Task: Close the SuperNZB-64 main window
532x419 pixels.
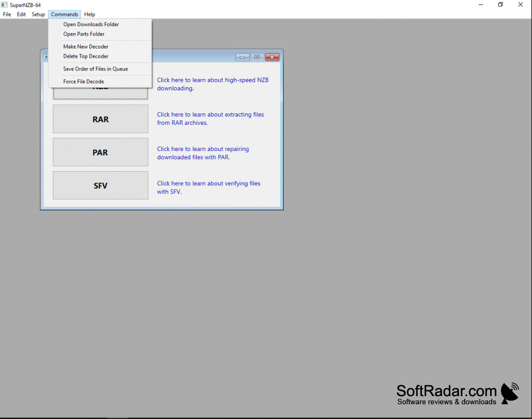Action: coord(521,5)
